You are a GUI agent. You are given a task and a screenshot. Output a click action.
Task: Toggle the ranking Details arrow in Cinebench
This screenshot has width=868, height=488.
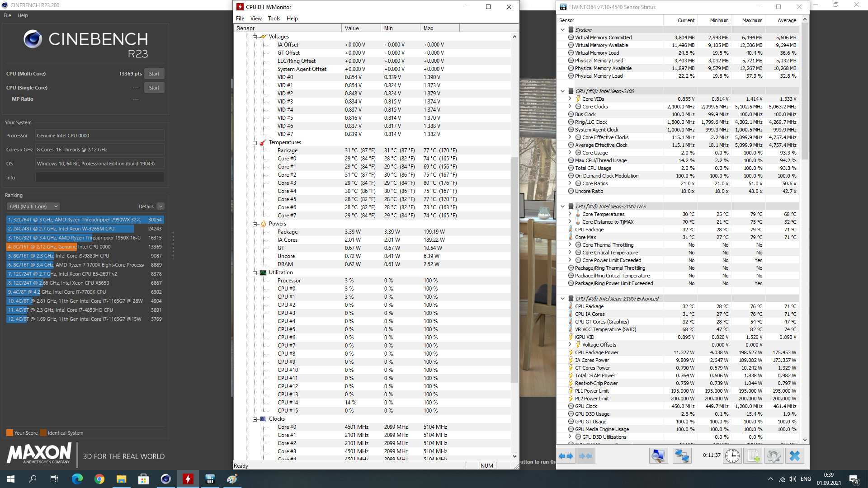pyautogui.click(x=160, y=206)
